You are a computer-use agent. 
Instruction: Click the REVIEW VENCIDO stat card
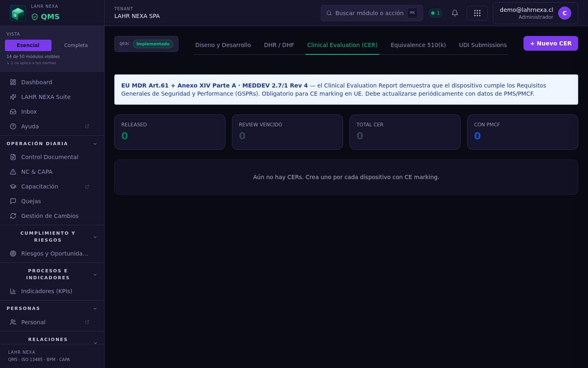287,132
